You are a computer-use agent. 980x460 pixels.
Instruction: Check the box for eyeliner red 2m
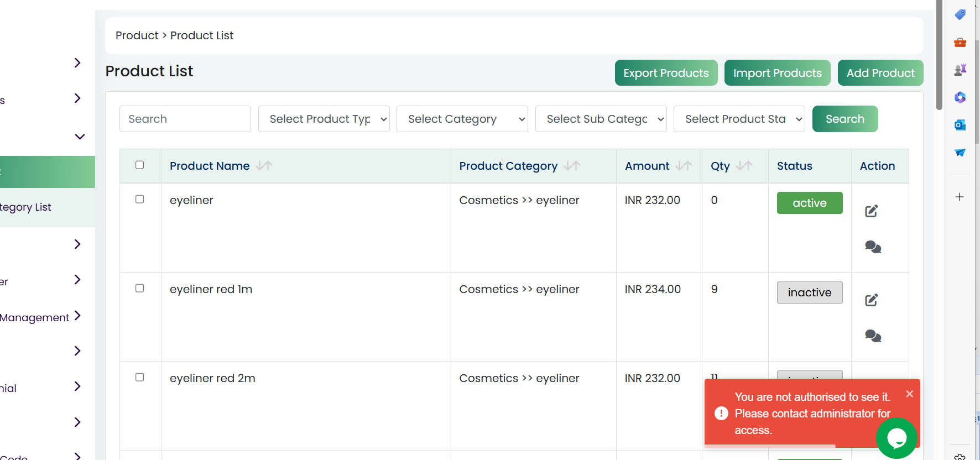pyautogui.click(x=140, y=377)
